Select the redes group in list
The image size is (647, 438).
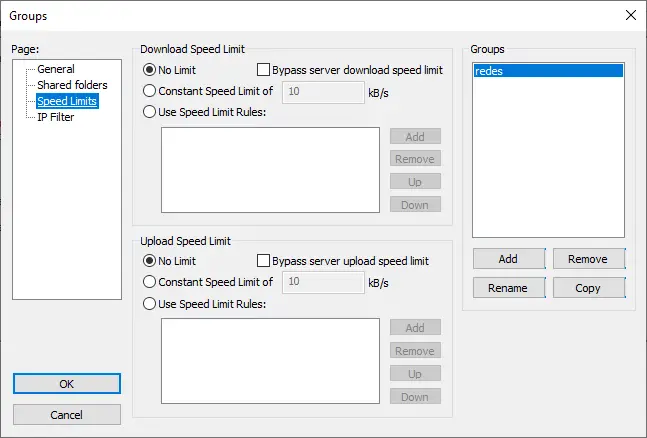pyautogui.click(x=548, y=71)
